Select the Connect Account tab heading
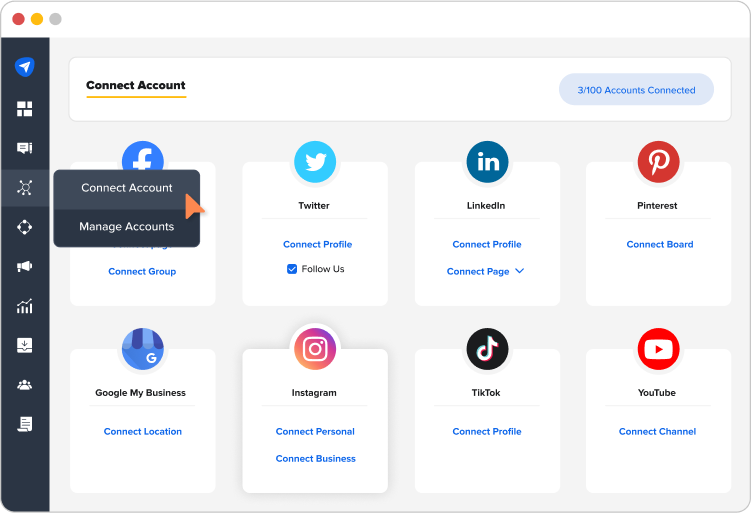This screenshot has height=513, width=751. pos(136,85)
